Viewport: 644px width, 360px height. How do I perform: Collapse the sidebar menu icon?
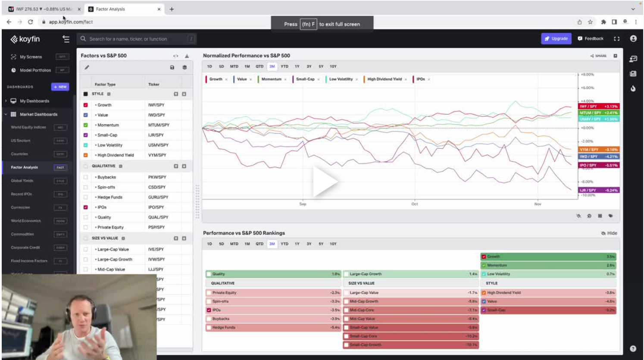pyautogui.click(x=66, y=39)
